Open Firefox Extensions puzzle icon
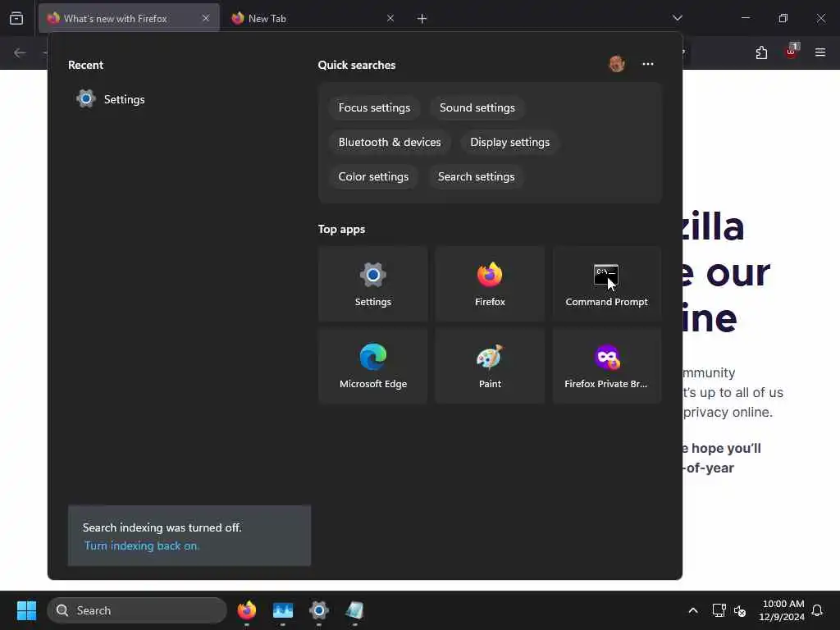The height and width of the screenshot is (630, 840). click(761, 52)
